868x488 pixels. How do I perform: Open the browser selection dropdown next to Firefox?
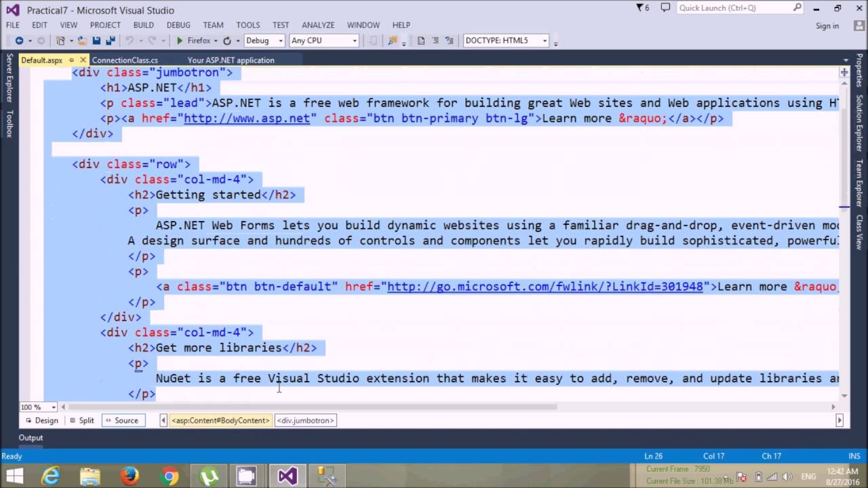tap(216, 41)
